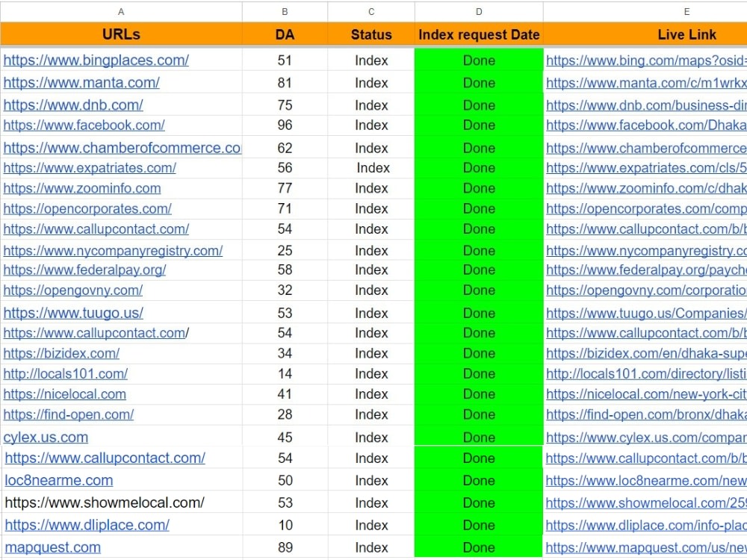Open the dnb.com/business live link
The height and width of the screenshot is (560, 747).
tap(646, 105)
